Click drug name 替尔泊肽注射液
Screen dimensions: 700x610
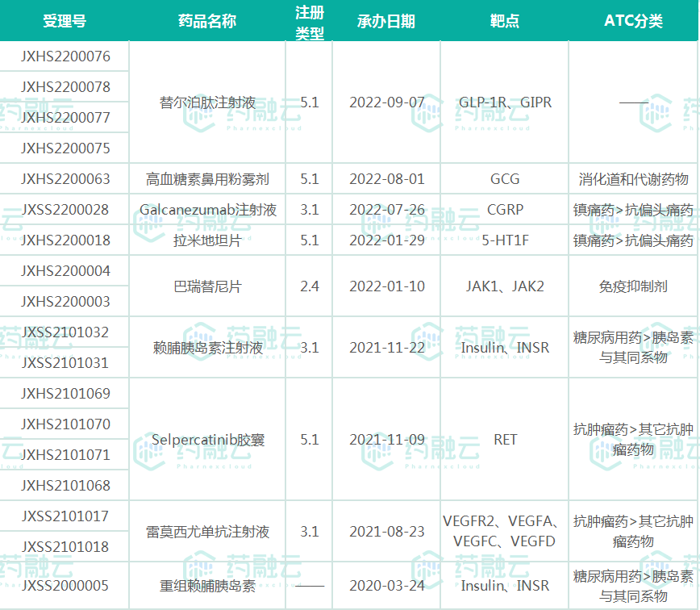point(207,102)
